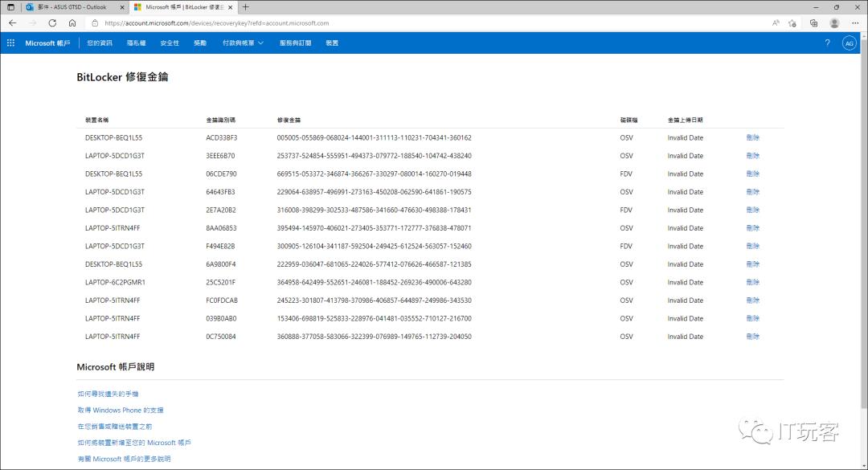This screenshot has width=868, height=470.
Task: Click the forward navigation arrow
Action: [31, 23]
